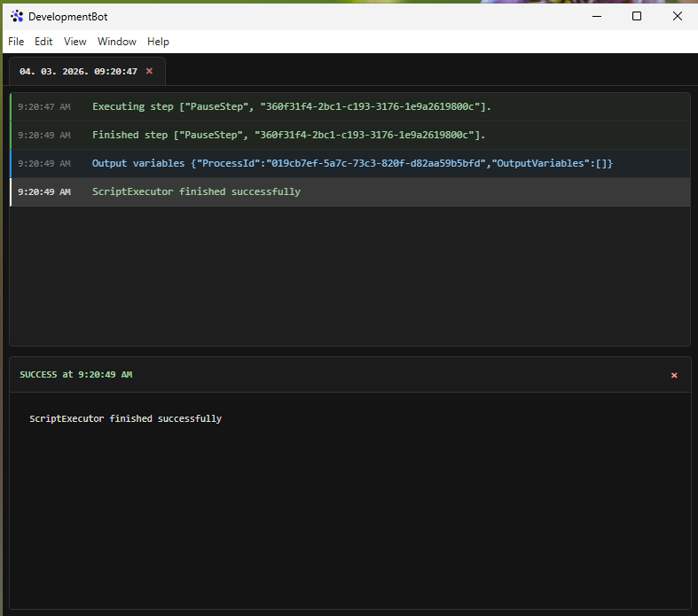Select the blue 'Output variables' log entry
This screenshot has height=616, width=698.
tap(352, 163)
